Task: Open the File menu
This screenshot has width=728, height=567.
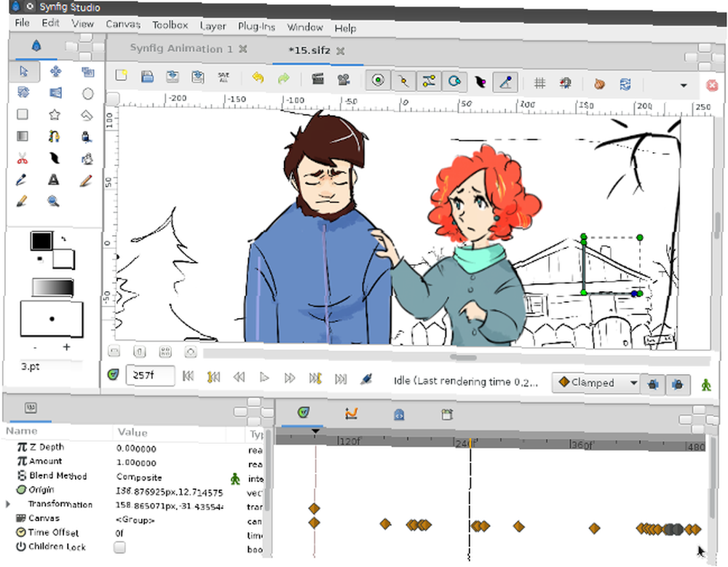Action: [x=23, y=23]
